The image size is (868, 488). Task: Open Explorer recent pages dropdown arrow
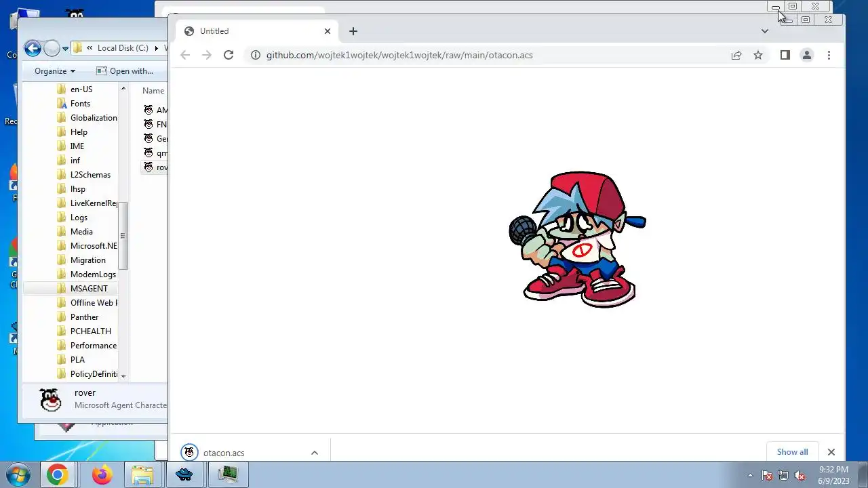(x=65, y=49)
